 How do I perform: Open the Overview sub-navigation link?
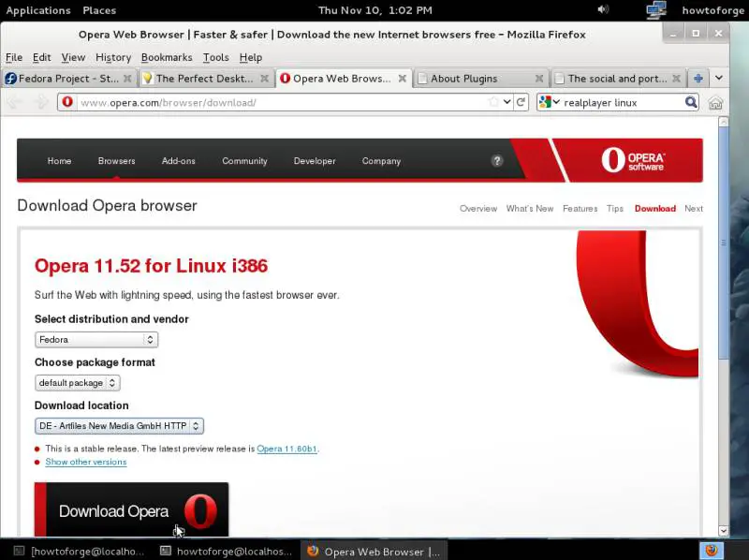[x=478, y=208]
